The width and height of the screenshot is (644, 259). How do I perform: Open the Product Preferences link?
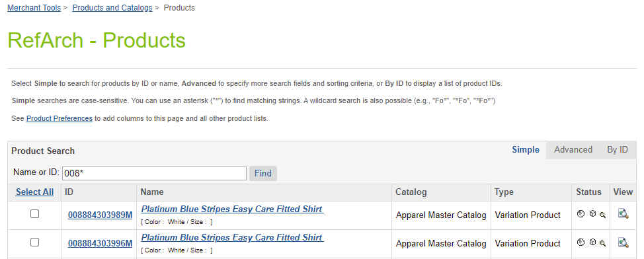pyautogui.click(x=59, y=119)
